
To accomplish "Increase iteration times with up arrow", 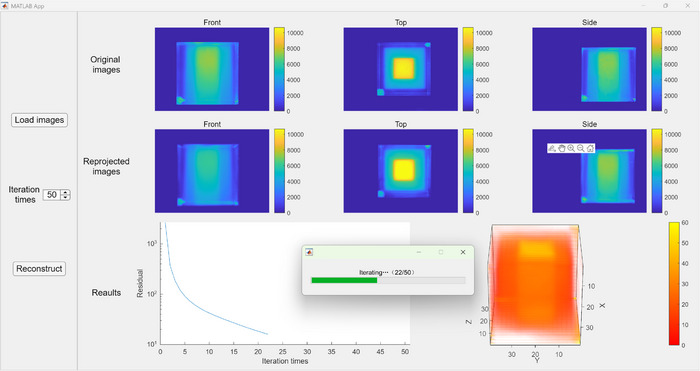I will (66, 192).
